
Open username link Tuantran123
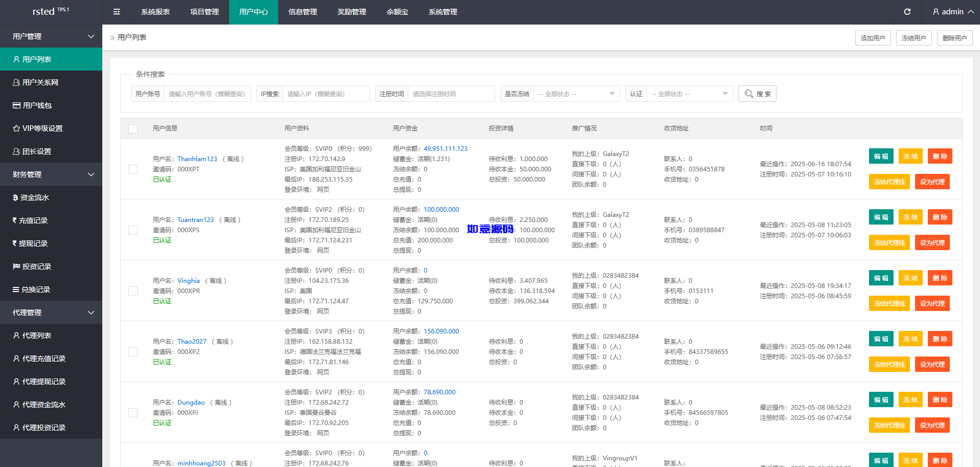(x=196, y=220)
